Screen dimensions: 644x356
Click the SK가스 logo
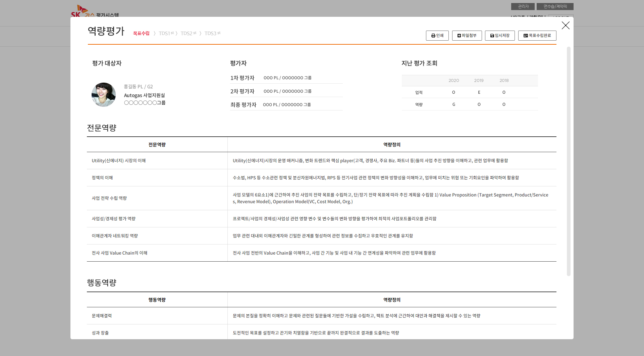tap(80, 11)
